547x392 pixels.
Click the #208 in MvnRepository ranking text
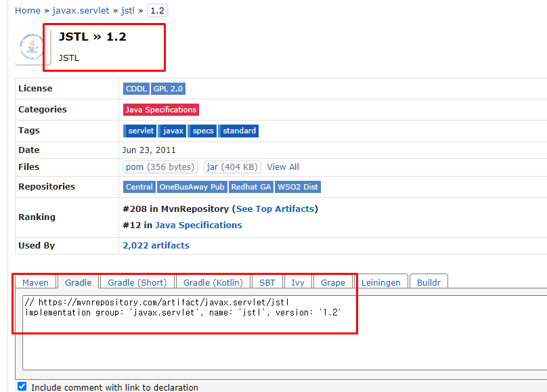click(x=175, y=209)
